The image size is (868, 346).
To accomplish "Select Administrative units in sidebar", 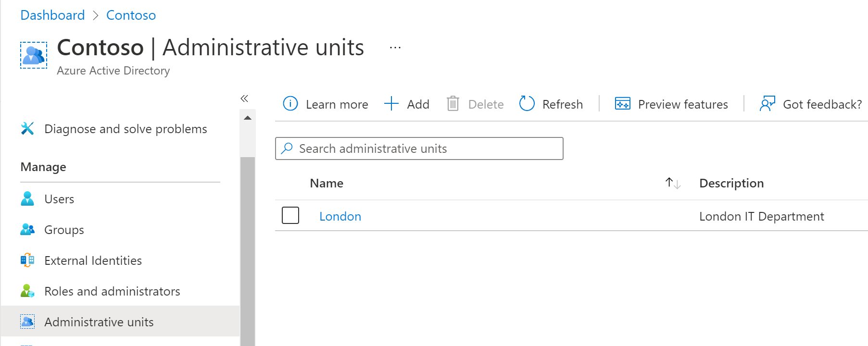I will 99,322.
